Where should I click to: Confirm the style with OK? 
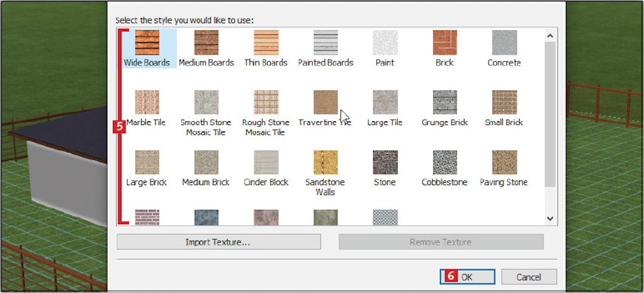coord(467,277)
